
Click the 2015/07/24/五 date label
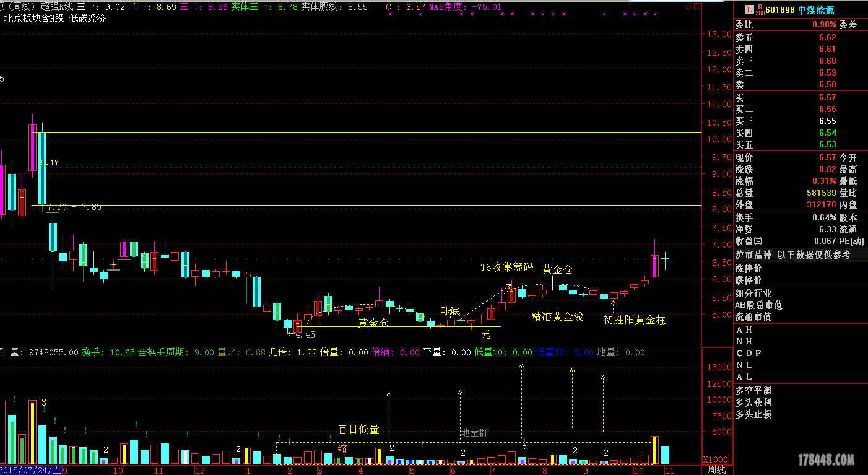(x=31, y=470)
